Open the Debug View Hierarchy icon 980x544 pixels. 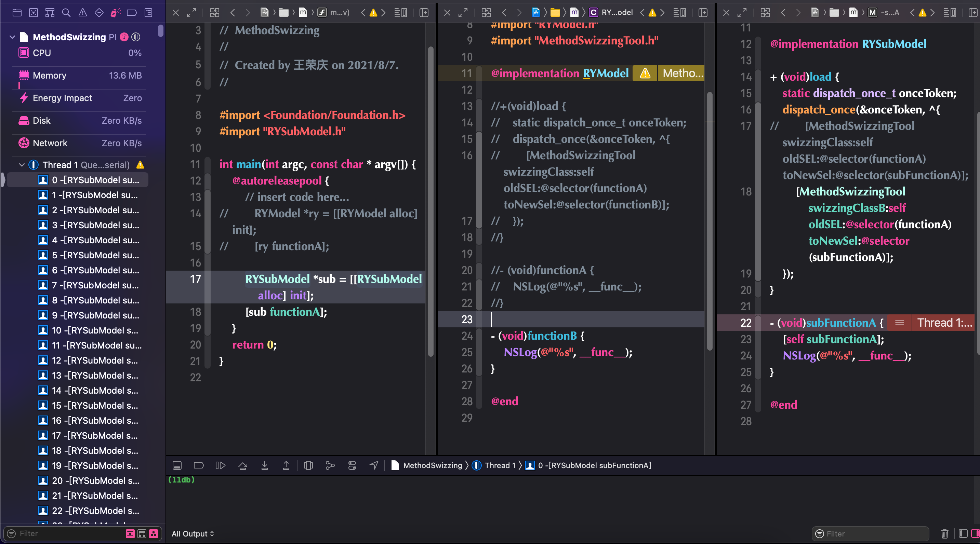tap(308, 465)
